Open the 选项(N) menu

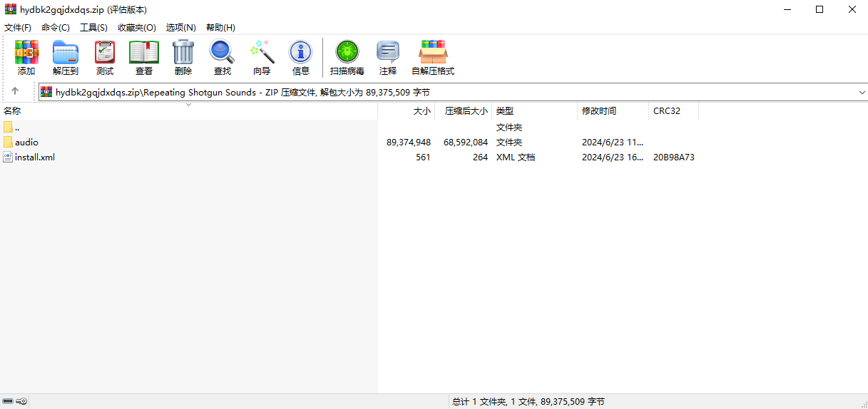click(x=180, y=27)
